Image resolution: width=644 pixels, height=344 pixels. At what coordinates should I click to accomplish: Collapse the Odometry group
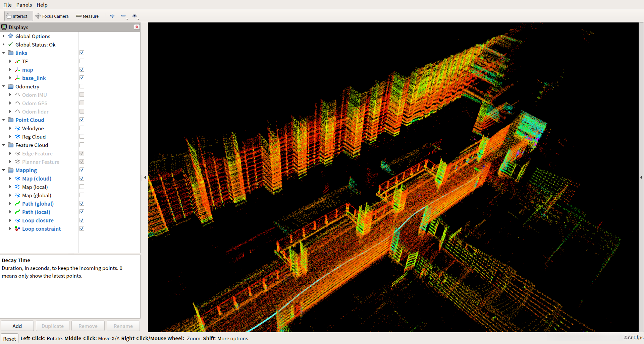point(3,86)
